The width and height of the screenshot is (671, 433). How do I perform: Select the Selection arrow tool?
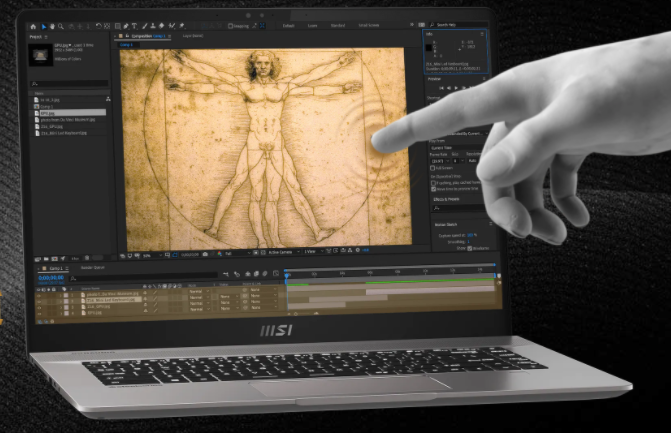pyautogui.click(x=44, y=27)
